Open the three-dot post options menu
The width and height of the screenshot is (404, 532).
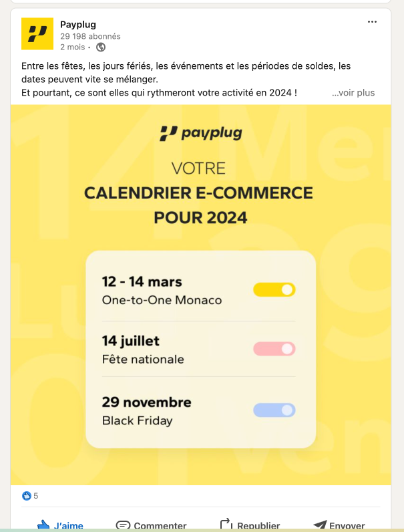tap(372, 21)
